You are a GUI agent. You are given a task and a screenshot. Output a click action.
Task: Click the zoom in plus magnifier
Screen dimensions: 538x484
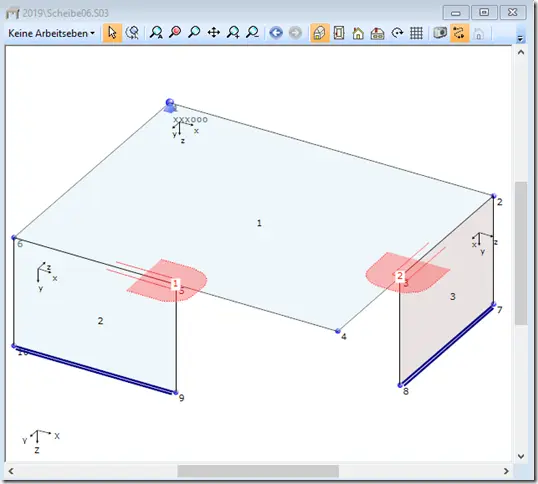pyautogui.click(x=233, y=33)
